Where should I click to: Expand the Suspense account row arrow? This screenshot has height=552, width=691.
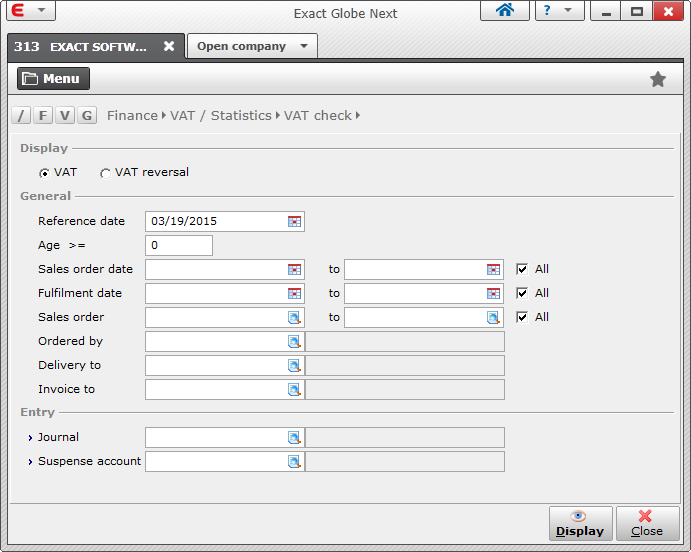[x=30, y=462]
